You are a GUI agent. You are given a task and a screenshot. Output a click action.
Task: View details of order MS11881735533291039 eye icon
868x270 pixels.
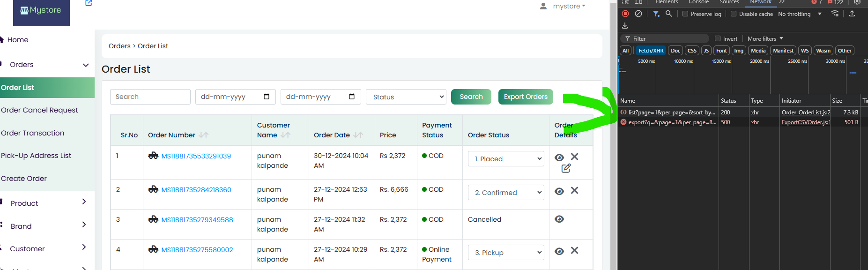click(559, 157)
